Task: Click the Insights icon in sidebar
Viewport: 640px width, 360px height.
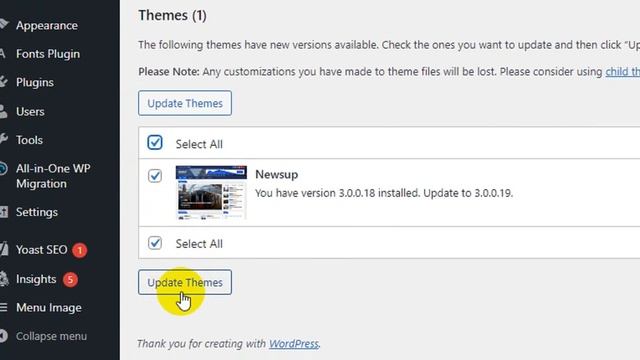Action: (4, 279)
